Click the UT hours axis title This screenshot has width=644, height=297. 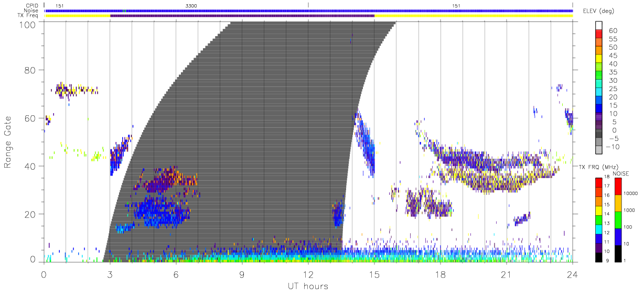[x=307, y=286]
